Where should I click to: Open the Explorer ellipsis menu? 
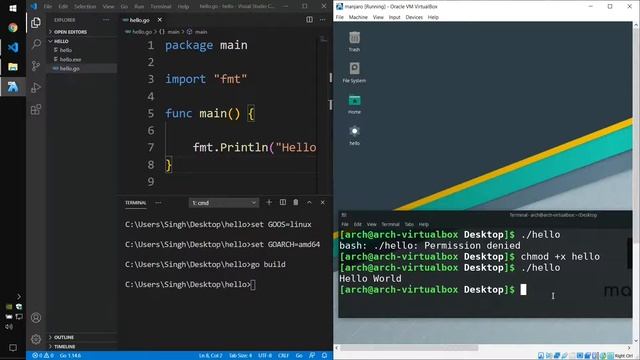tap(106, 20)
